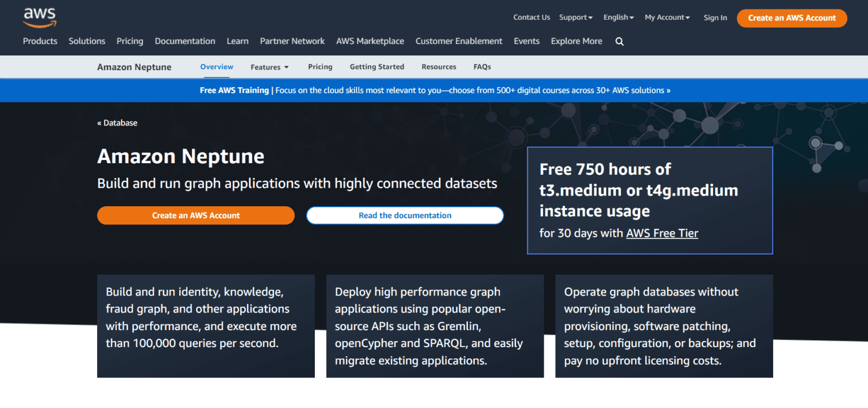Browse the AWS Marketplace menu item
This screenshot has height=408, width=868.
pyautogui.click(x=370, y=41)
